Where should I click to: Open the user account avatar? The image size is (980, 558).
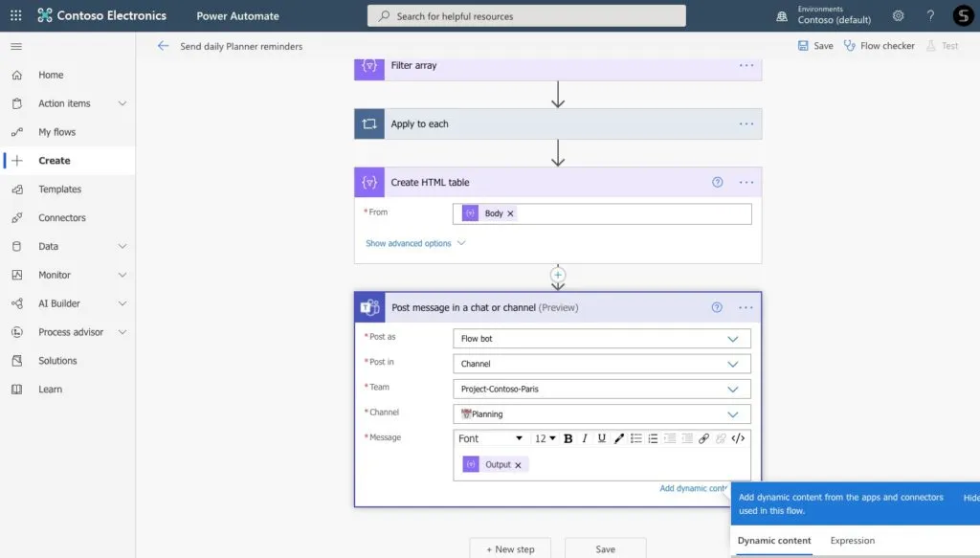pyautogui.click(x=963, y=15)
